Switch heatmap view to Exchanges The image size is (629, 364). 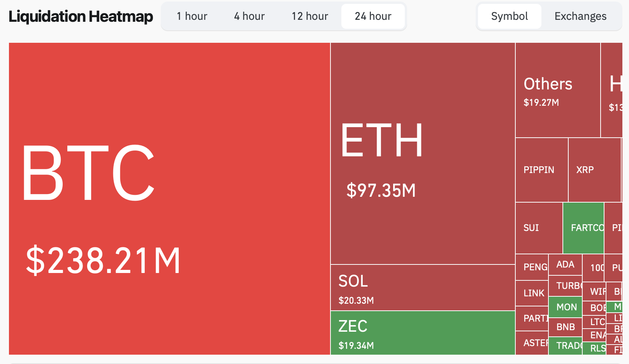(x=580, y=16)
